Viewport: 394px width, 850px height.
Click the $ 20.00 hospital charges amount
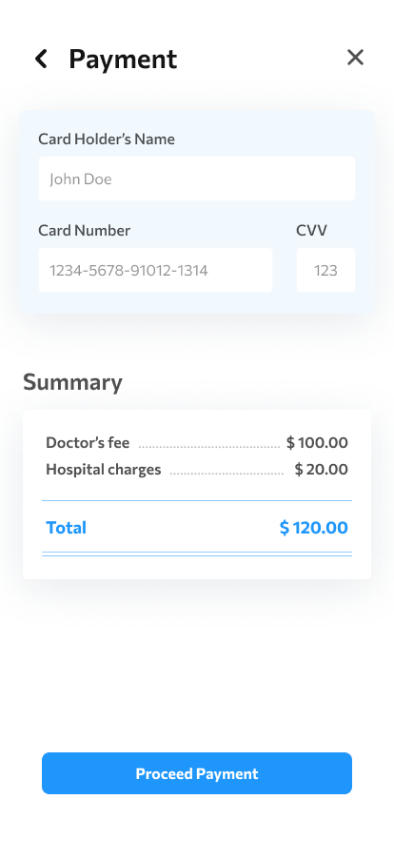321,469
